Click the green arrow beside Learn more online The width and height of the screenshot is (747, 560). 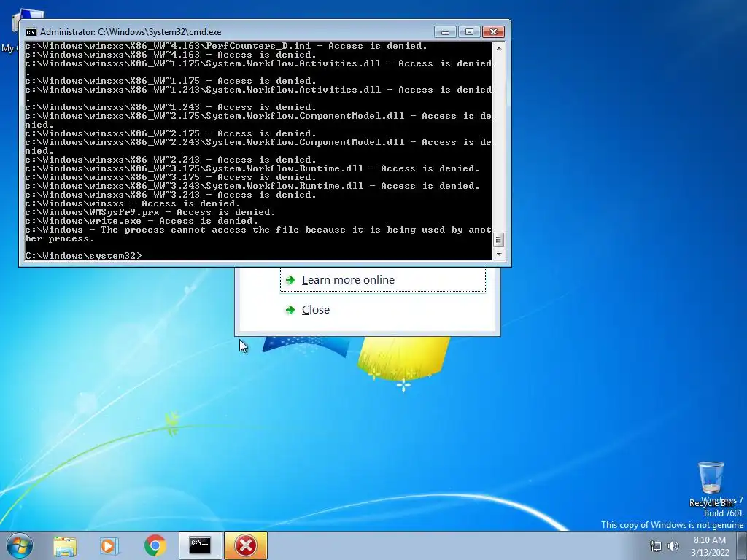click(x=290, y=279)
